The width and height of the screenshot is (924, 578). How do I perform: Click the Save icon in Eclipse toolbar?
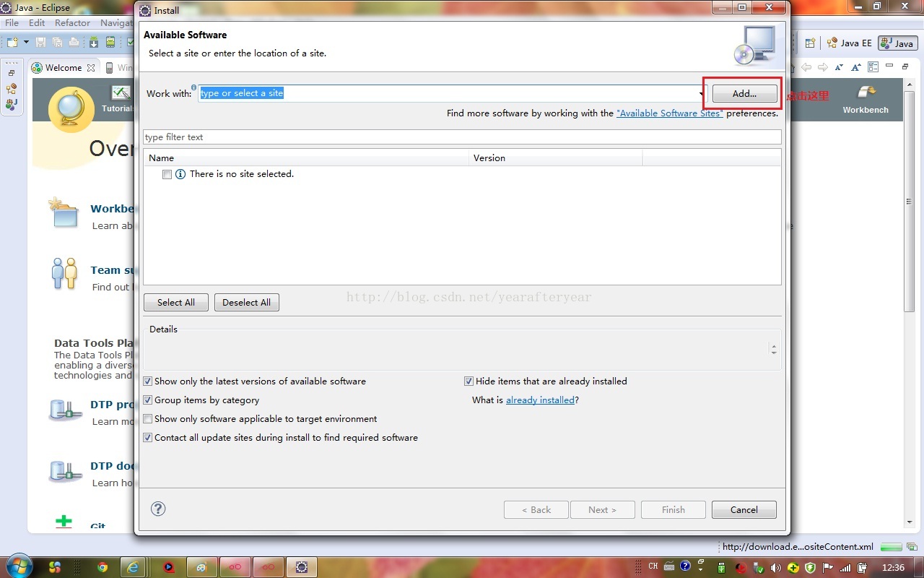[x=40, y=43]
